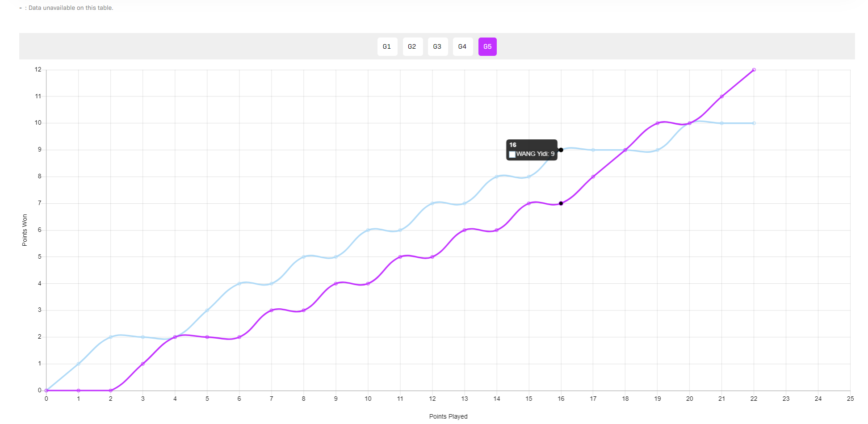Viewport: 868px width, 424px height.
Task: Select the purple line's final point at 12
Action: coord(754,70)
